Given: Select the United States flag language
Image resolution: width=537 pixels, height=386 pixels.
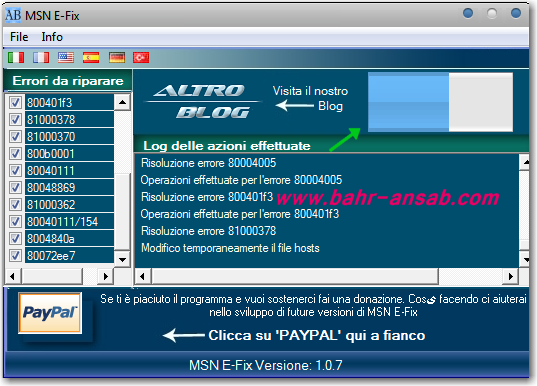Looking at the screenshot, I should point(66,57).
